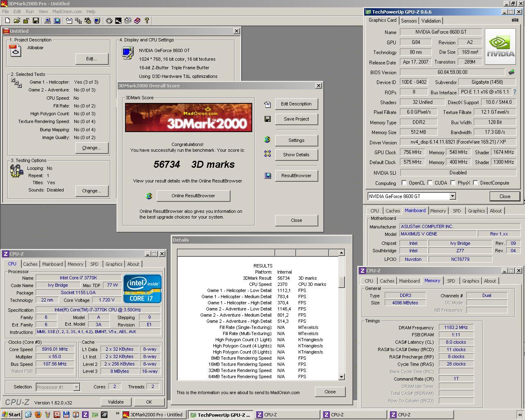Click the GPU-Z camera screenshot icon
Screen dimensions: 525x420
pos(515,20)
